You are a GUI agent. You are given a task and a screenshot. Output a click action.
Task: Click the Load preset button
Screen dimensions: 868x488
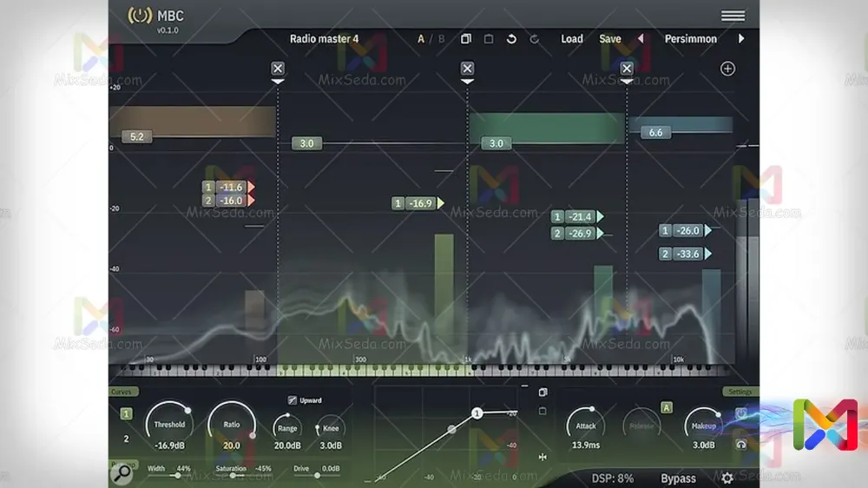point(572,39)
